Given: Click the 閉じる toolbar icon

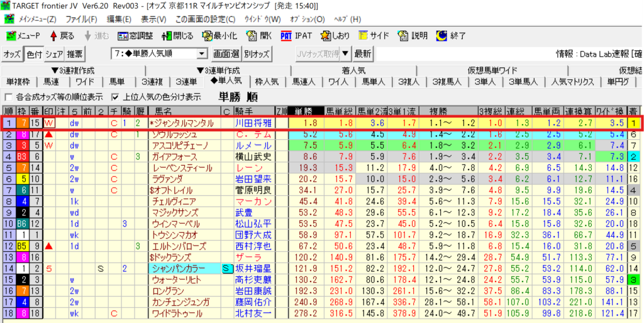Looking at the screenshot, I should coord(178,35).
